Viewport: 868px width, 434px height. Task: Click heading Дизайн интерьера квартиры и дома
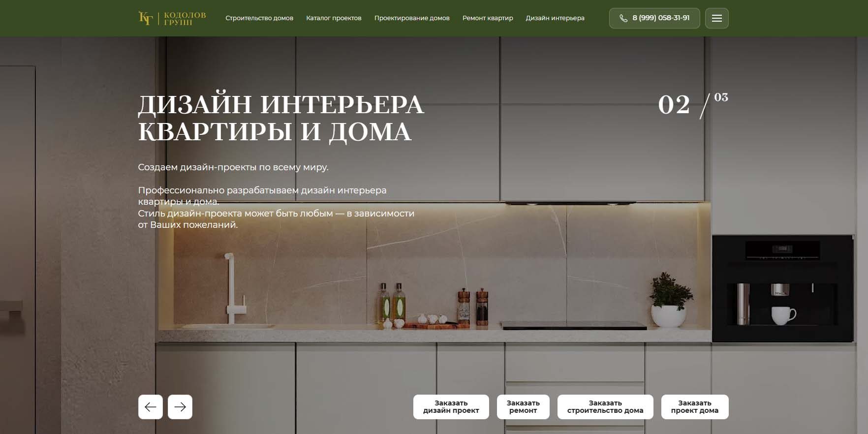pyautogui.click(x=281, y=118)
